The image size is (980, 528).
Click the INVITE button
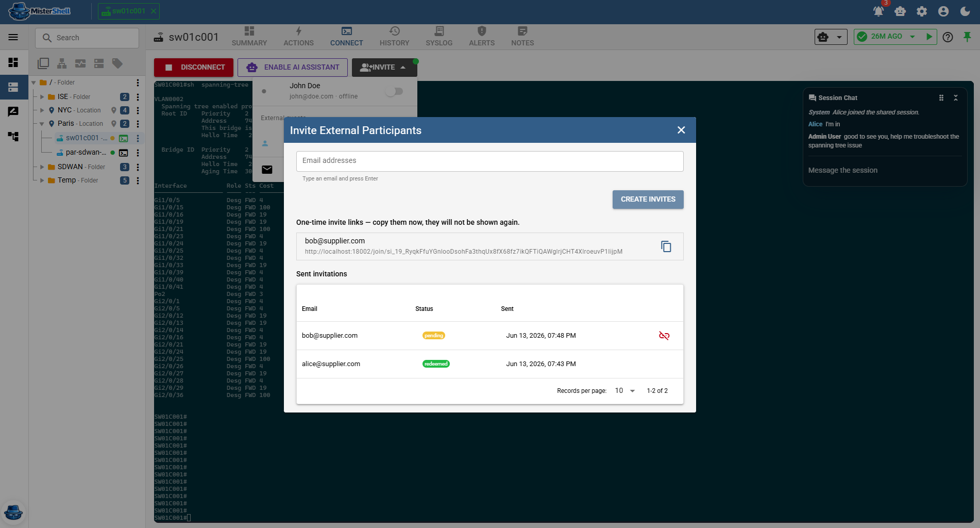384,68
